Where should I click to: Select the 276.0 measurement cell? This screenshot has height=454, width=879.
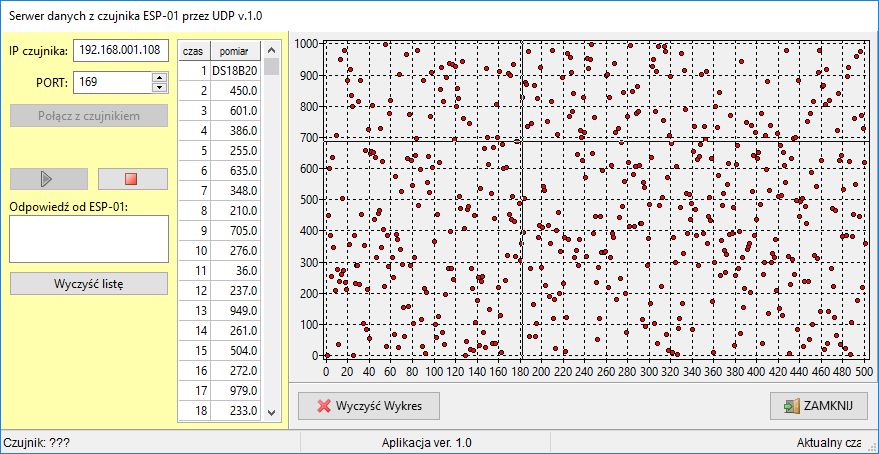tap(235, 251)
